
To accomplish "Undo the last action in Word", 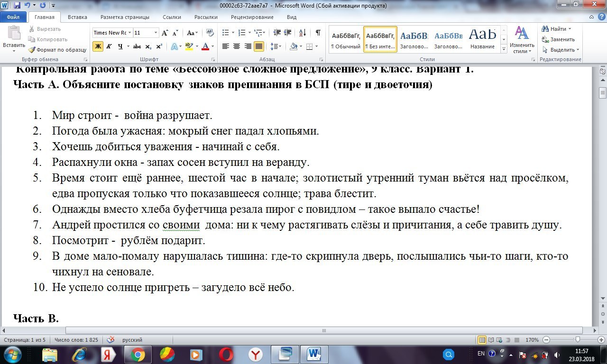I will 28,6.
